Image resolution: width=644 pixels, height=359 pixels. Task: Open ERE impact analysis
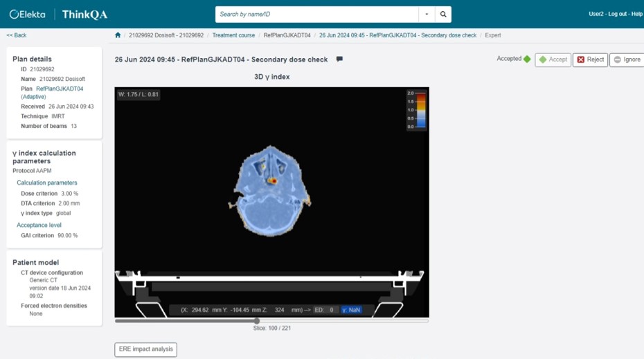point(146,349)
